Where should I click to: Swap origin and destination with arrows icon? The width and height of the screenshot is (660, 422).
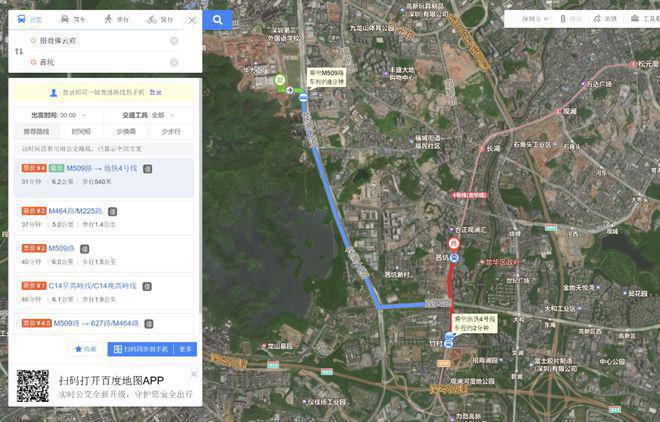point(19,51)
